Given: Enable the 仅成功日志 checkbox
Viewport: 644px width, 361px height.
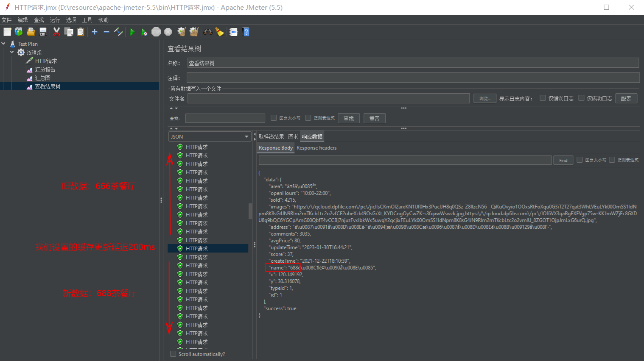Looking at the screenshot, I should [581, 98].
